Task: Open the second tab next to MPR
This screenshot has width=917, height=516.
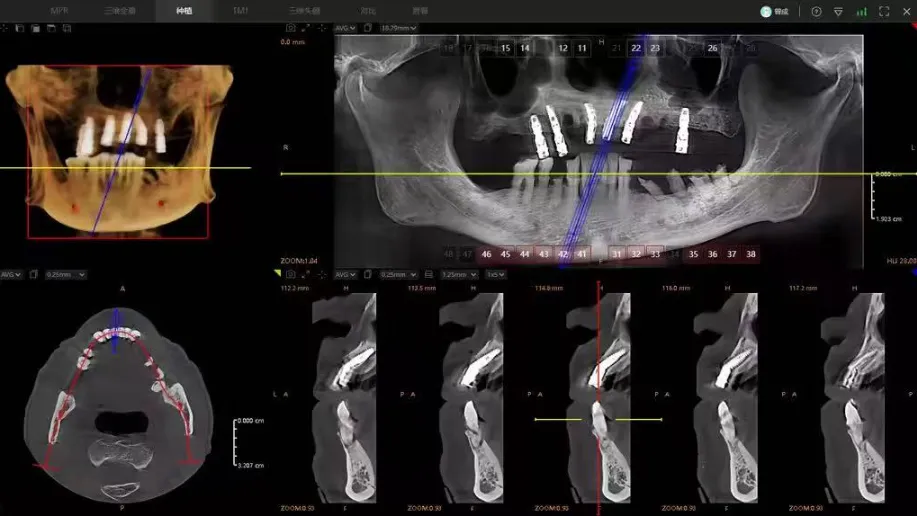Action: pos(119,11)
